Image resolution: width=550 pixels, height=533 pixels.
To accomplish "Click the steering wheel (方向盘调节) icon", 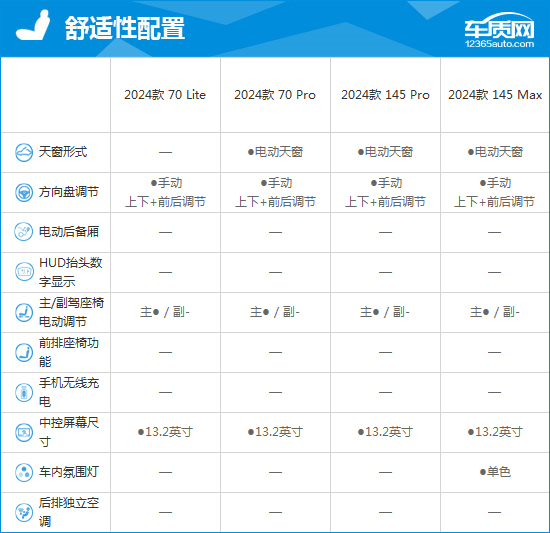I will pyautogui.click(x=24, y=193).
